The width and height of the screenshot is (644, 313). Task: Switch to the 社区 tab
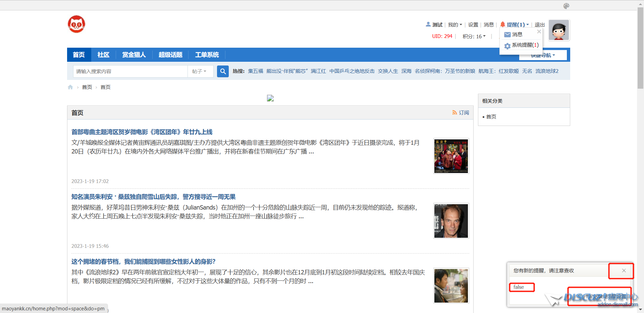point(103,55)
